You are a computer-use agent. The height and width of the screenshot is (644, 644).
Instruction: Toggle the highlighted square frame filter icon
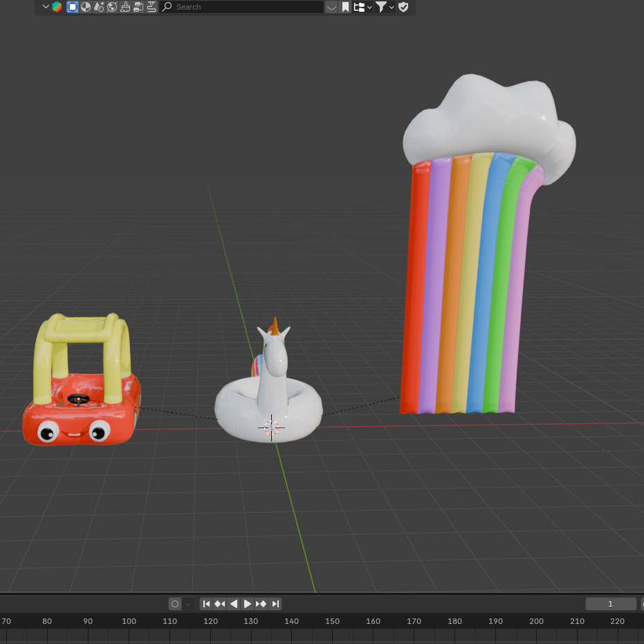click(72, 7)
